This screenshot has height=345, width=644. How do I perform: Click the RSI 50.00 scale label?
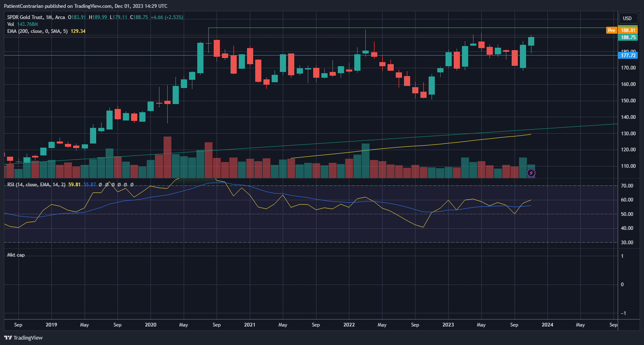[627, 214]
